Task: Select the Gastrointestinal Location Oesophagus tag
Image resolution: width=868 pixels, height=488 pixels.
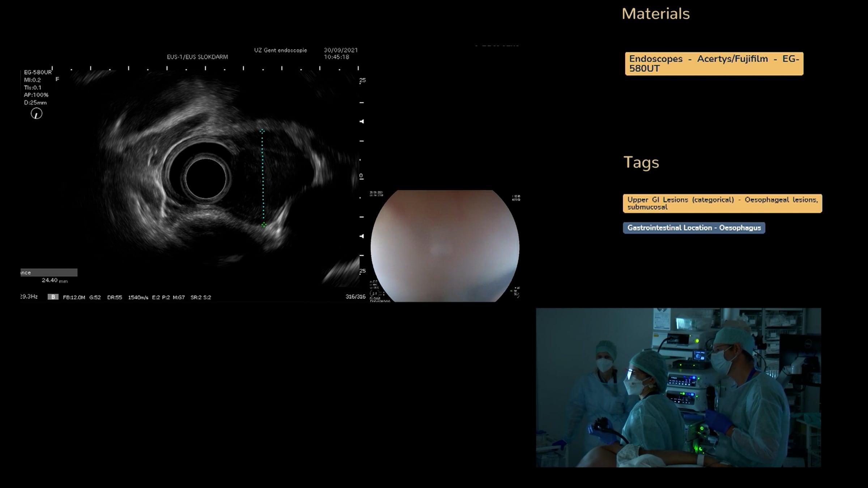Action: pos(694,228)
